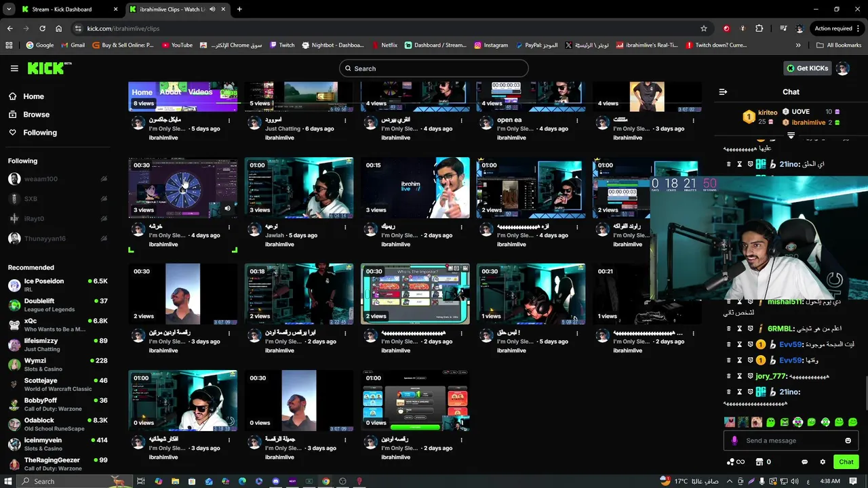Click kiriteo in the gift leaderboard

coord(768,112)
